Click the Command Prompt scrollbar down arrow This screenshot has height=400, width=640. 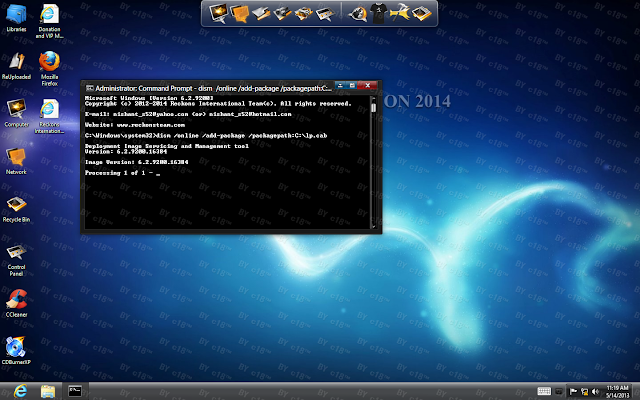point(373,226)
